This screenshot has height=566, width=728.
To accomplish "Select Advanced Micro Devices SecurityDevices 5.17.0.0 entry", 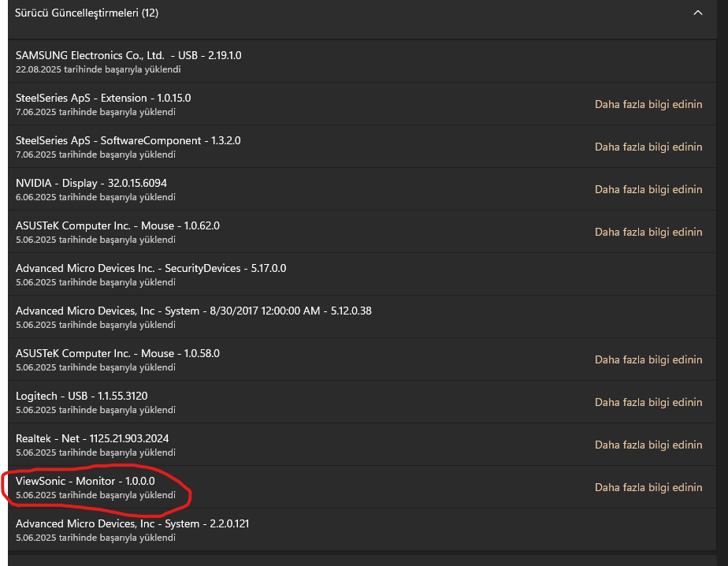I will (362, 274).
